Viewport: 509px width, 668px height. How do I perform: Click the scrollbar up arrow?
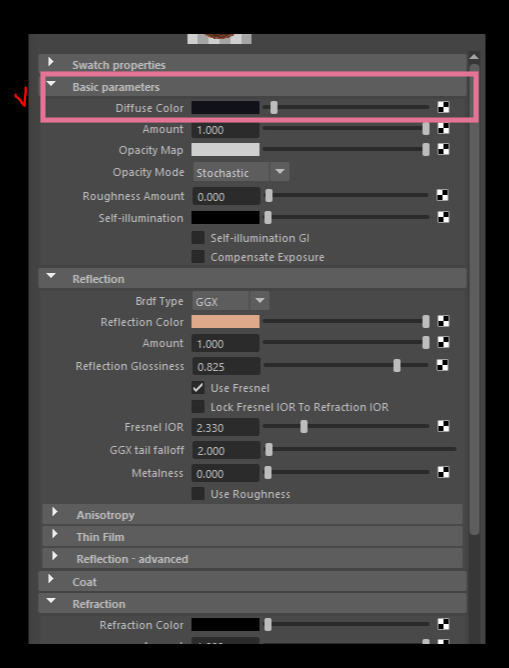point(474,57)
